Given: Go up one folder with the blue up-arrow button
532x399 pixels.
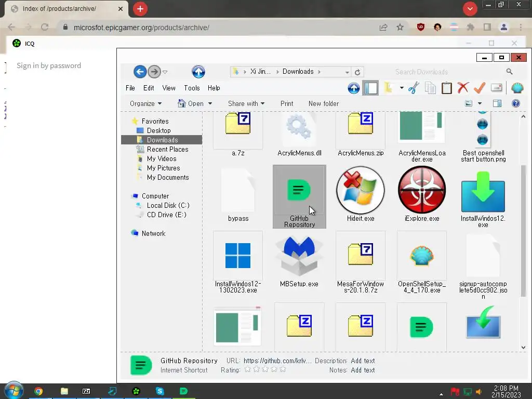Looking at the screenshot, I should (198, 72).
